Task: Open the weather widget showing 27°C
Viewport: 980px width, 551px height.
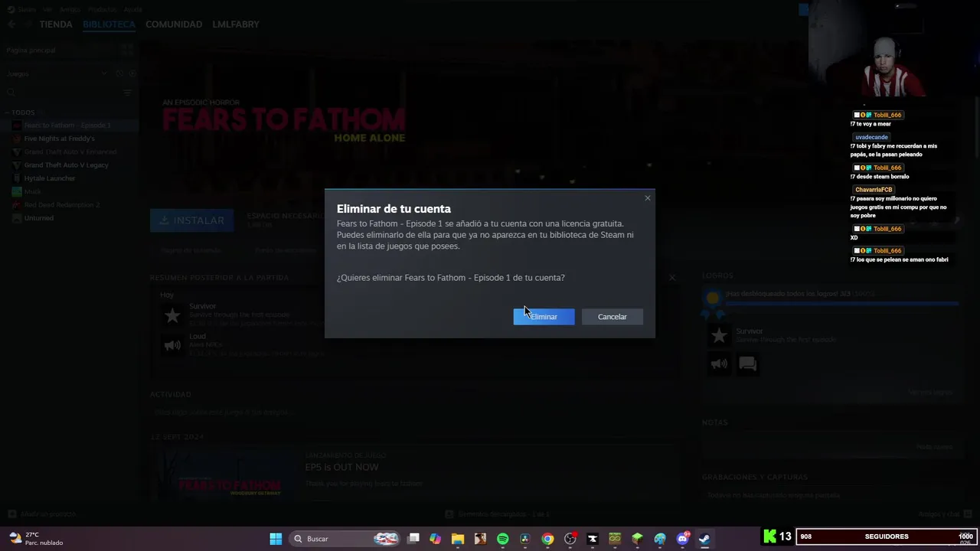Action: 35,539
